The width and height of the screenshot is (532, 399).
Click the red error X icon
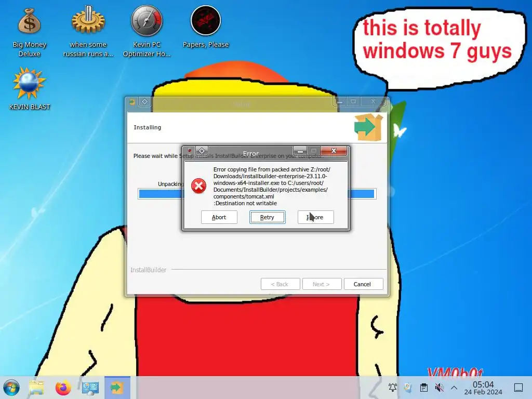198,186
